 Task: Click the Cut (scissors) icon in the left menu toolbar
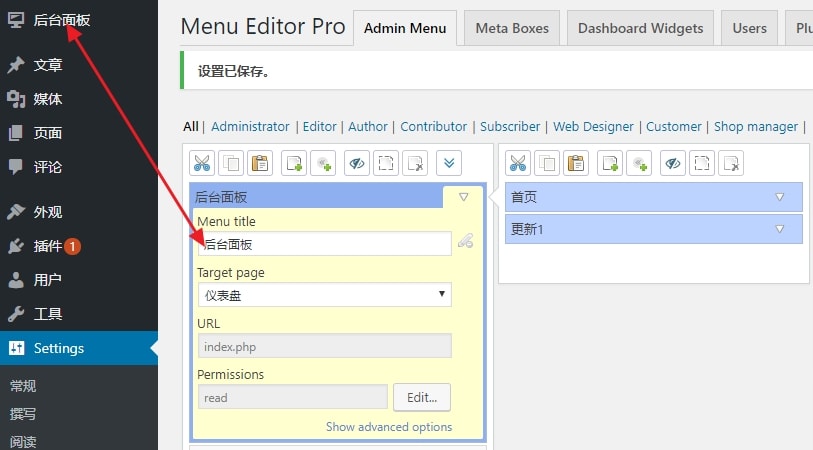coord(203,163)
